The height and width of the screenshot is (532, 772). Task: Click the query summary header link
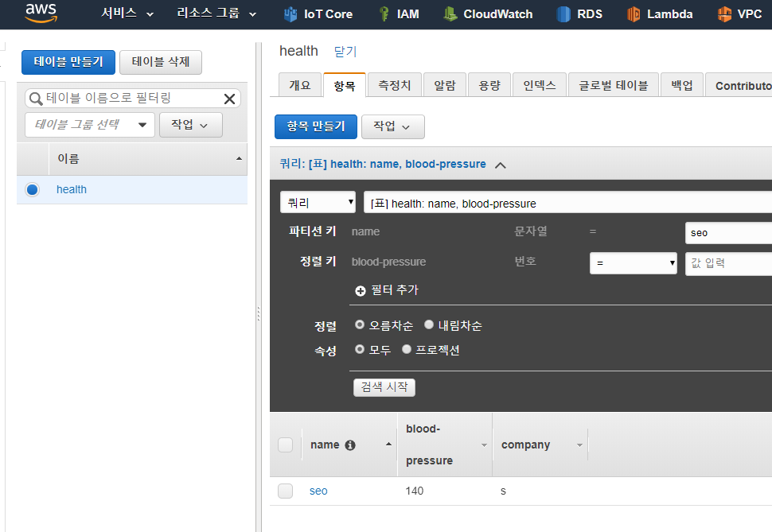[383, 164]
